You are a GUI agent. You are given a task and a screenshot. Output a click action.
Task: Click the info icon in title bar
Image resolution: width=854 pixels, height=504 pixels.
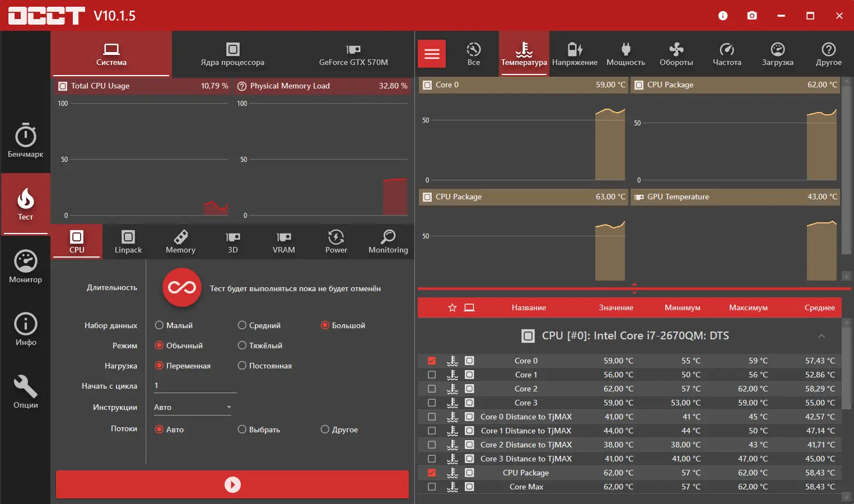[x=723, y=16]
